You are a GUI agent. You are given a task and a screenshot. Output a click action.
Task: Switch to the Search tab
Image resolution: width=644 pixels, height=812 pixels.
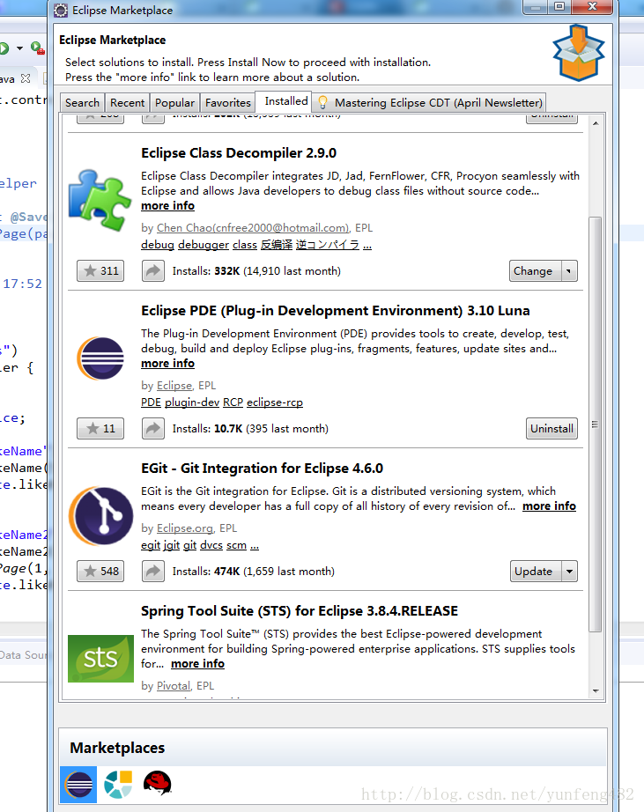(x=83, y=102)
